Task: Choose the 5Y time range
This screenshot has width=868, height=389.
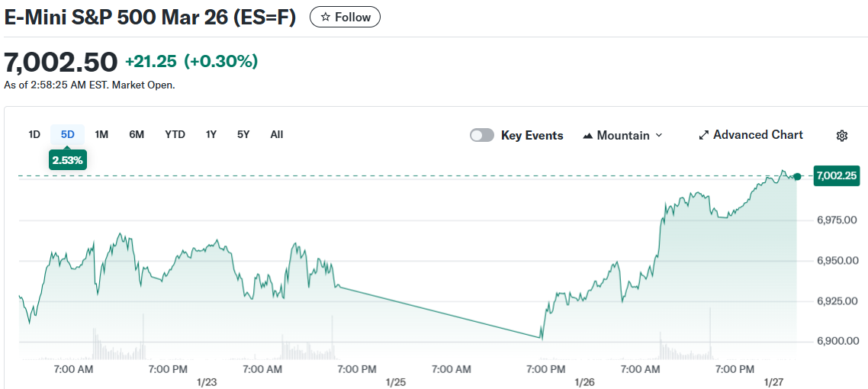Action: point(243,134)
